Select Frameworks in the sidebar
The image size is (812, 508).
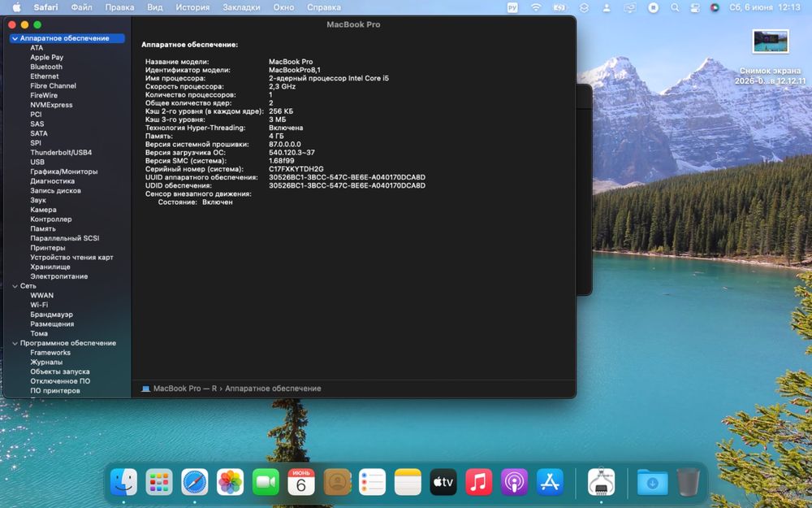point(50,353)
